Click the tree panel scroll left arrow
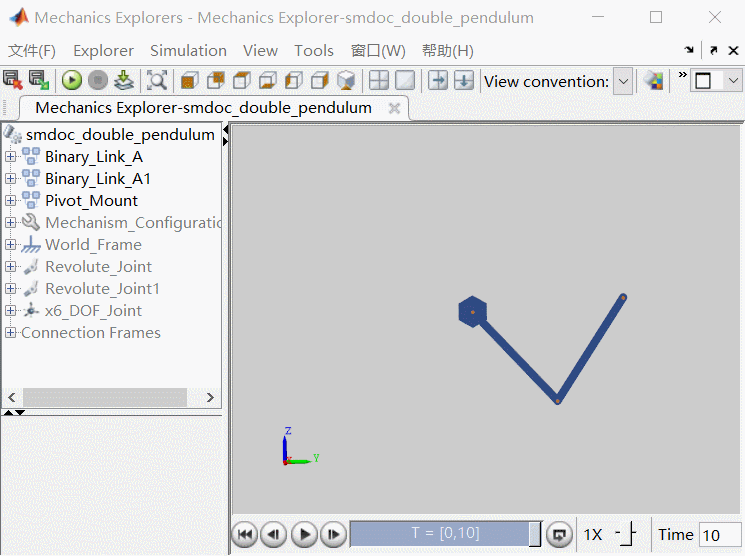The image size is (745, 556). [x=12, y=397]
